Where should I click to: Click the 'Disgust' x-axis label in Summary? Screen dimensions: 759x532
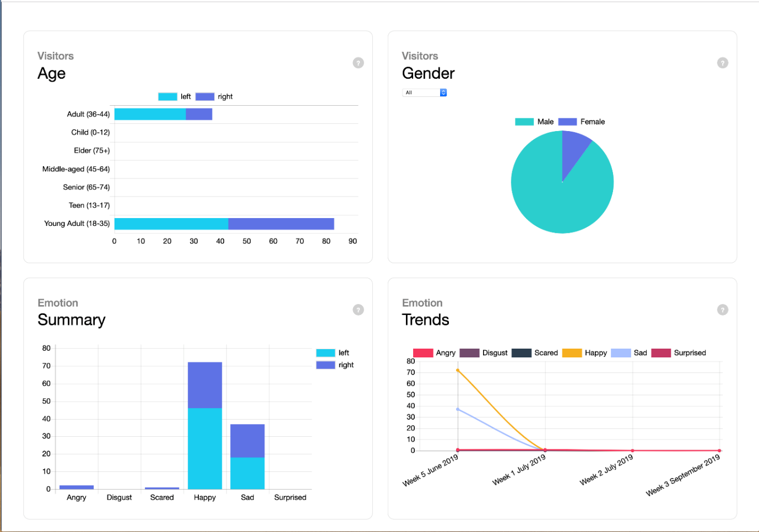click(x=120, y=497)
